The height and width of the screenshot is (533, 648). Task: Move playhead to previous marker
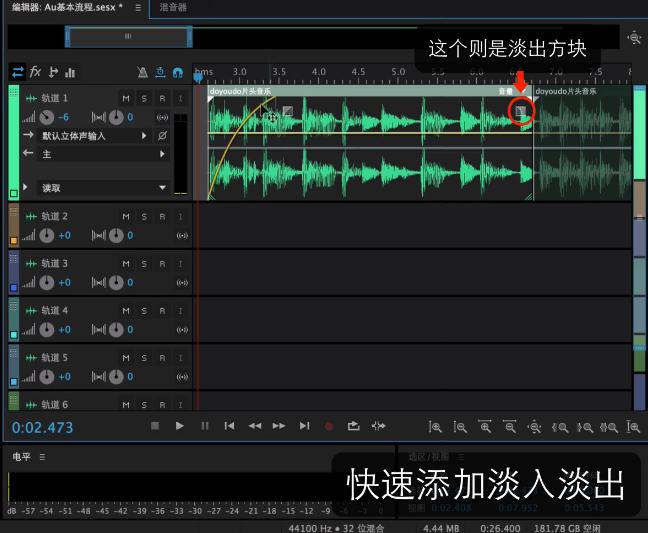pos(229,426)
